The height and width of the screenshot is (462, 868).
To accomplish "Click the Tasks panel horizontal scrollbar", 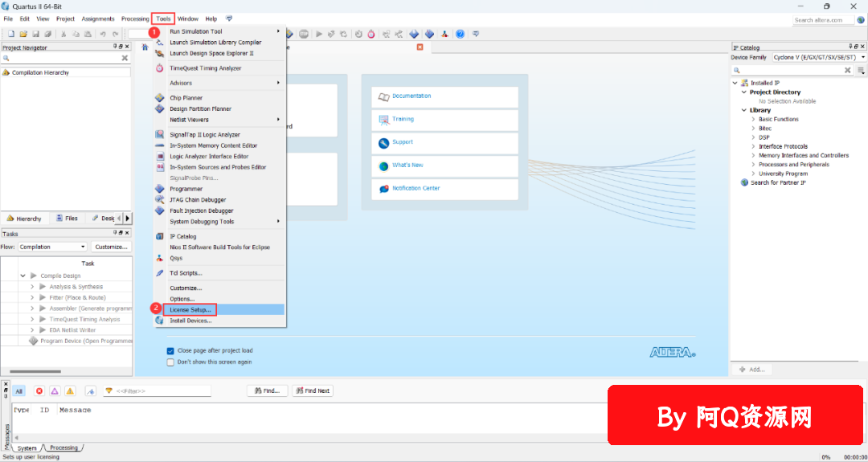I will click(x=35, y=372).
